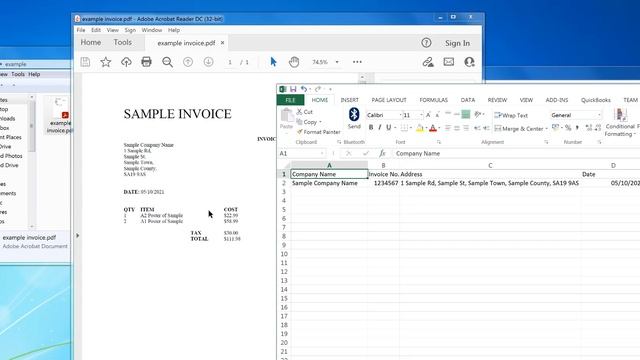Go to Acrobat Home view
Image resolution: width=640 pixels, height=360 pixels.
point(91,42)
